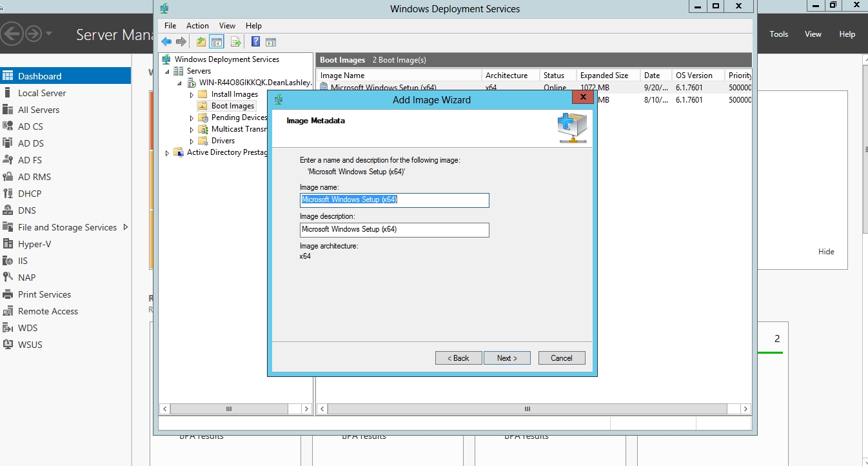Click the blue Back arrow in toolbar

(x=166, y=42)
